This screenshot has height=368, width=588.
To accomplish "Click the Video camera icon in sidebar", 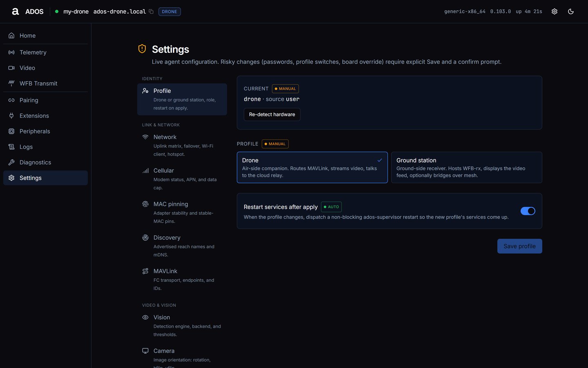I will (11, 68).
